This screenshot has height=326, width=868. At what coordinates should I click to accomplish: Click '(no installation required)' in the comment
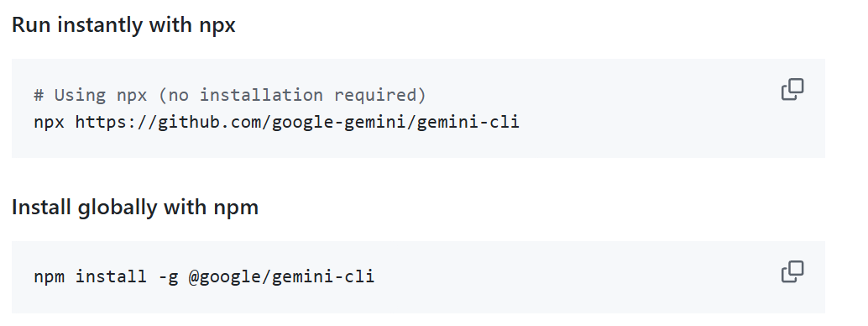point(292,95)
